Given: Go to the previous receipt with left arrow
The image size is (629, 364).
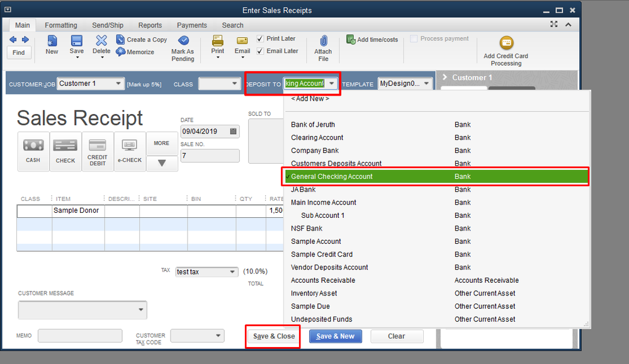Looking at the screenshot, I should point(13,39).
